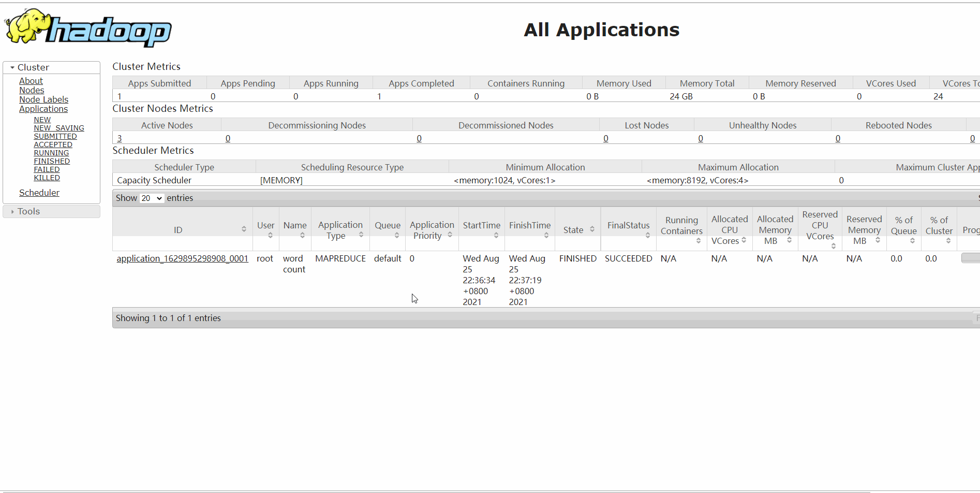Sort by Allocated CPU VCores arrows
980x493 pixels.
click(x=744, y=240)
